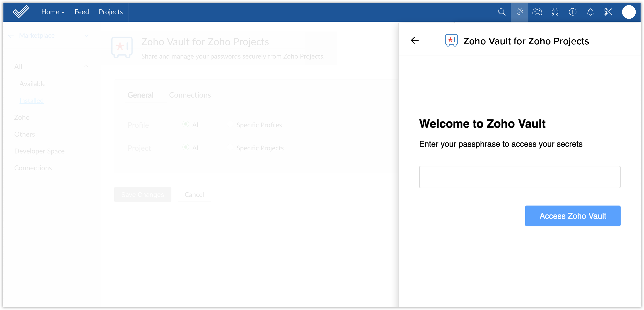Switch to the Connections tab

tap(190, 95)
